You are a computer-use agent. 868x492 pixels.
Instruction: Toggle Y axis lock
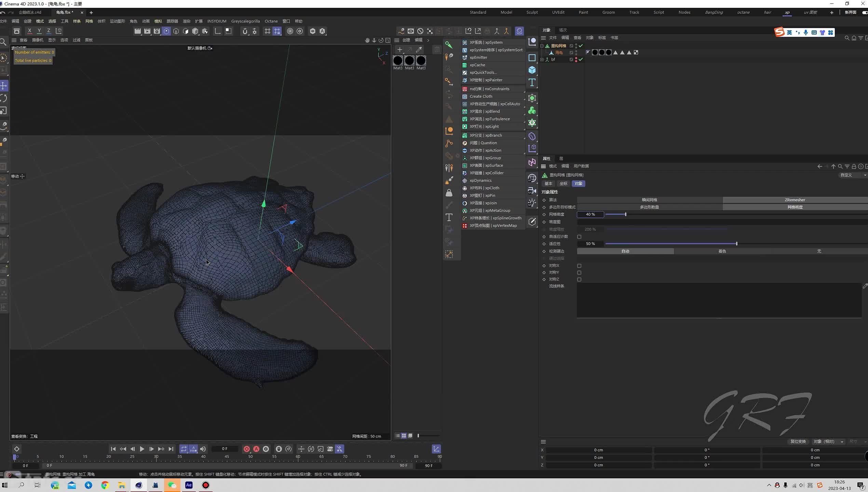click(x=39, y=31)
